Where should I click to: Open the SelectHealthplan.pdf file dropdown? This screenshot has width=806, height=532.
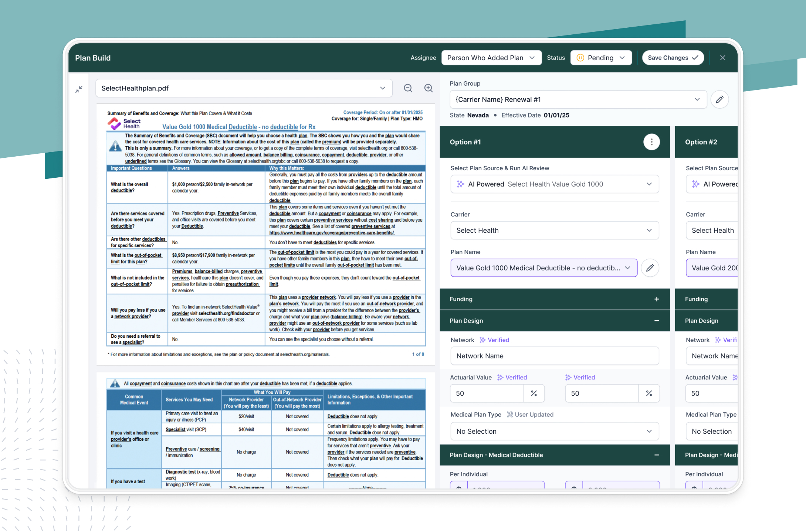[244, 88]
